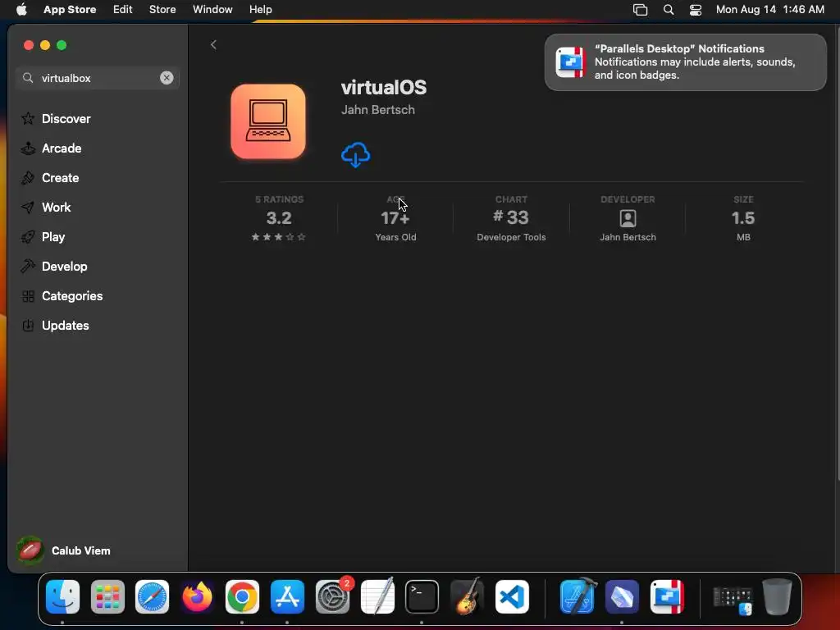Screen dimensions: 840x630
Task: Open the Window menu
Action: tap(212, 10)
